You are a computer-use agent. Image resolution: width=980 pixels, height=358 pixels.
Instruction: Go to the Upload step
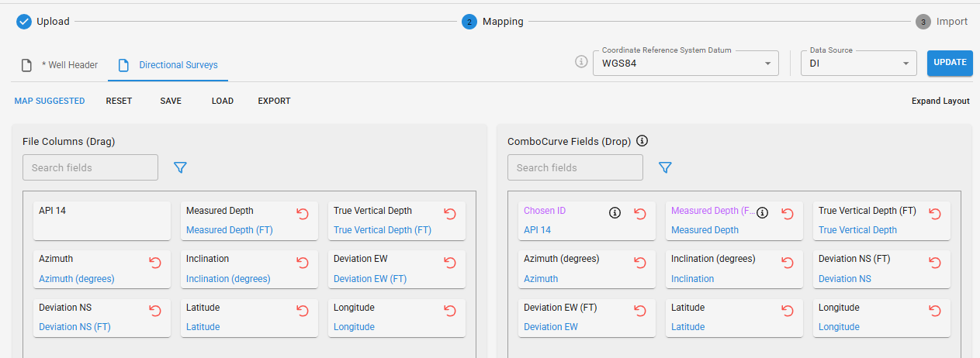(x=43, y=22)
